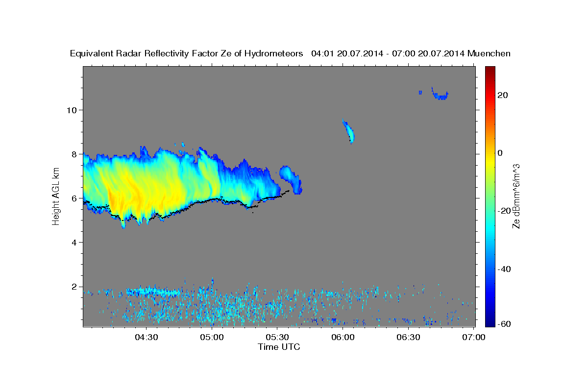588x392 pixels.
Task: Click the height tick label 2
Action: tap(75, 287)
